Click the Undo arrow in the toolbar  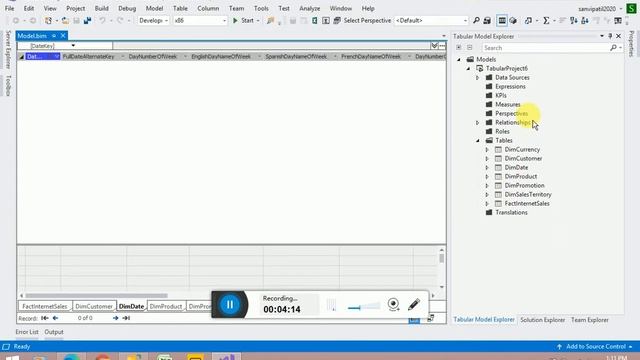[102, 20]
